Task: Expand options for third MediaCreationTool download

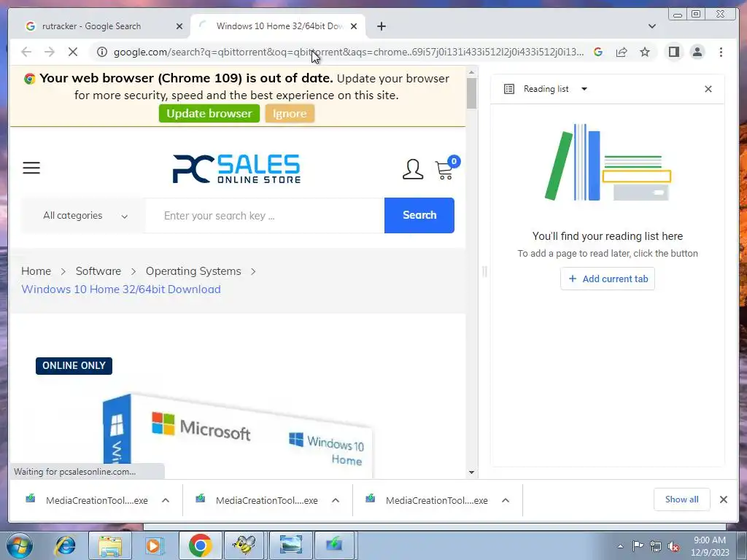Action: pyautogui.click(x=506, y=500)
